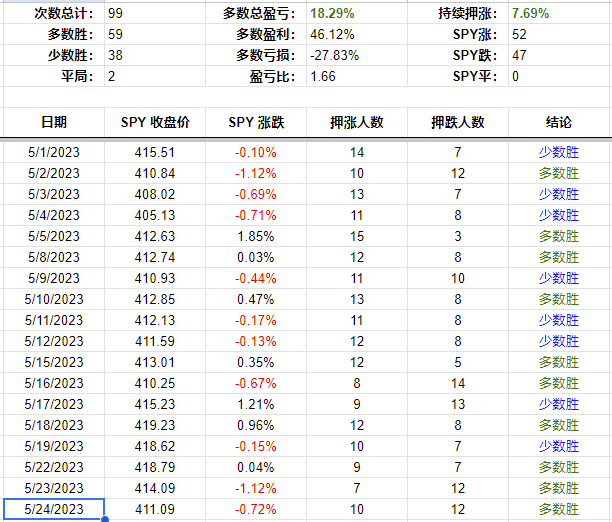Viewport: 612px width, 522px height.
Task: Select the date cell 5/4/2023
Action: tap(54, 215)
